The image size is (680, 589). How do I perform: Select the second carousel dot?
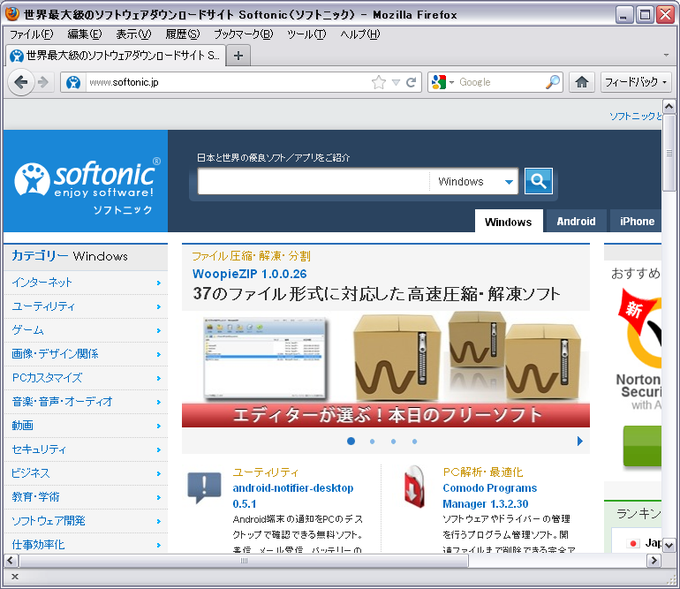tap(372, 442)
